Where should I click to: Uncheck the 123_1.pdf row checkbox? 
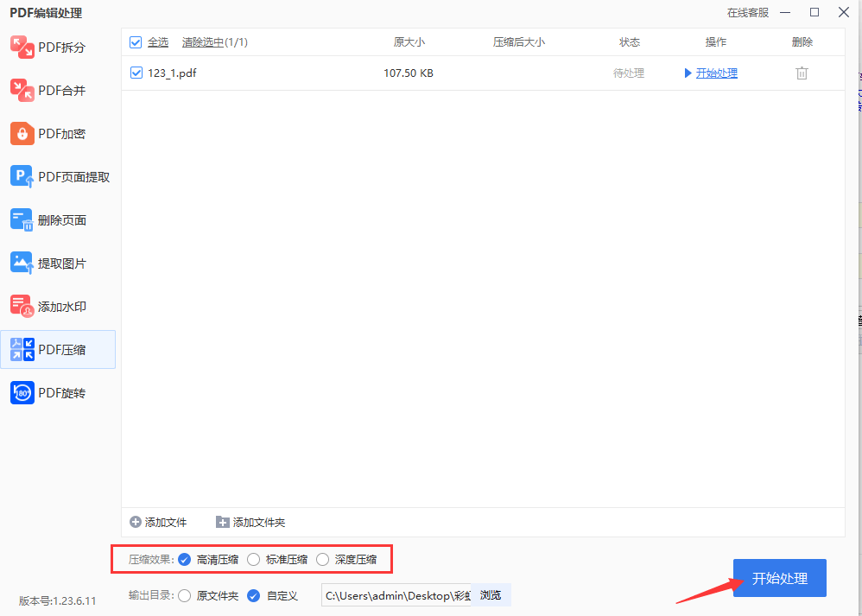[x=136, y=73]
